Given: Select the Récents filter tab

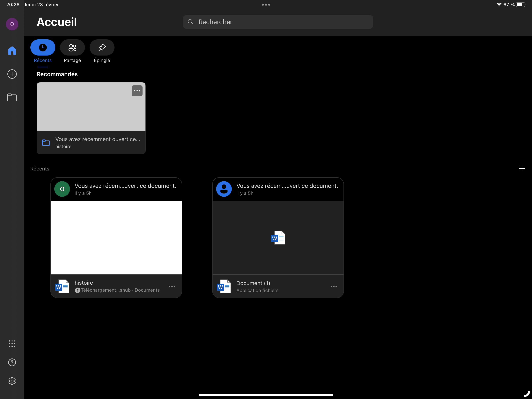Looking at the screenshot, I should [x=43, y=47].
